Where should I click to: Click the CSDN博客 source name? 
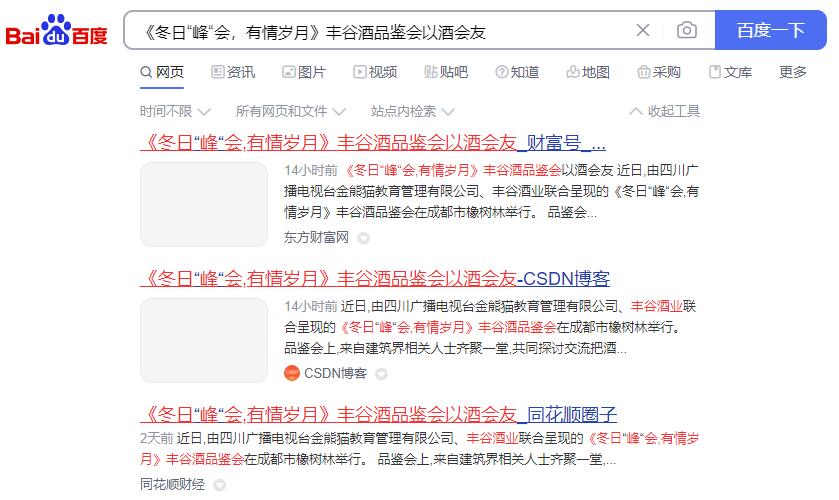tap(335, 373)
